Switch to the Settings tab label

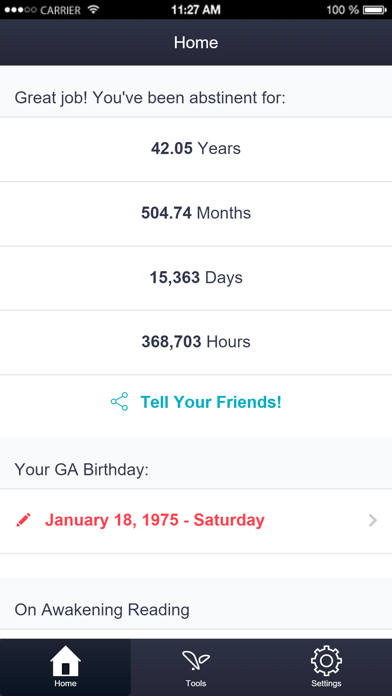[326, 683]
